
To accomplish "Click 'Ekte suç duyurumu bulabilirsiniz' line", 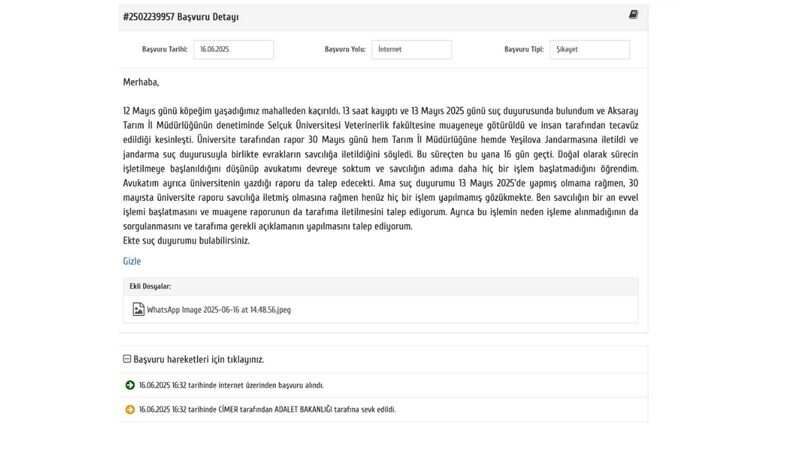I will pyautogui.click(x=186, y=241).
